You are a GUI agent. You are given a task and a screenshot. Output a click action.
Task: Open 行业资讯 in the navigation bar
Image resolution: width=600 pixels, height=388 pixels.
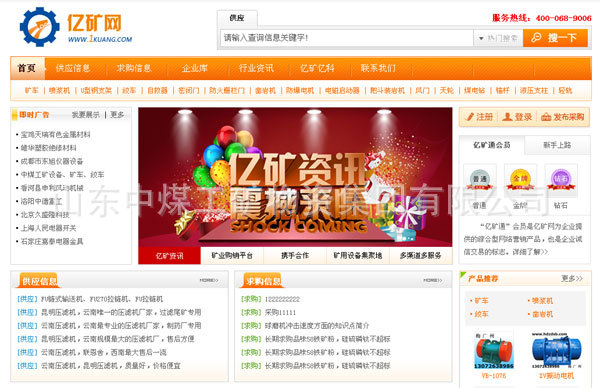click(256, 68)
